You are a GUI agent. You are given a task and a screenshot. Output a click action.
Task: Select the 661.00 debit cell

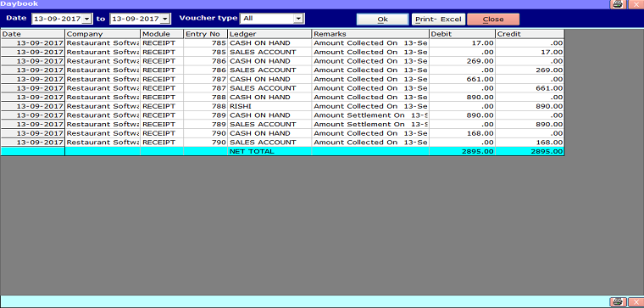(462, 79)
